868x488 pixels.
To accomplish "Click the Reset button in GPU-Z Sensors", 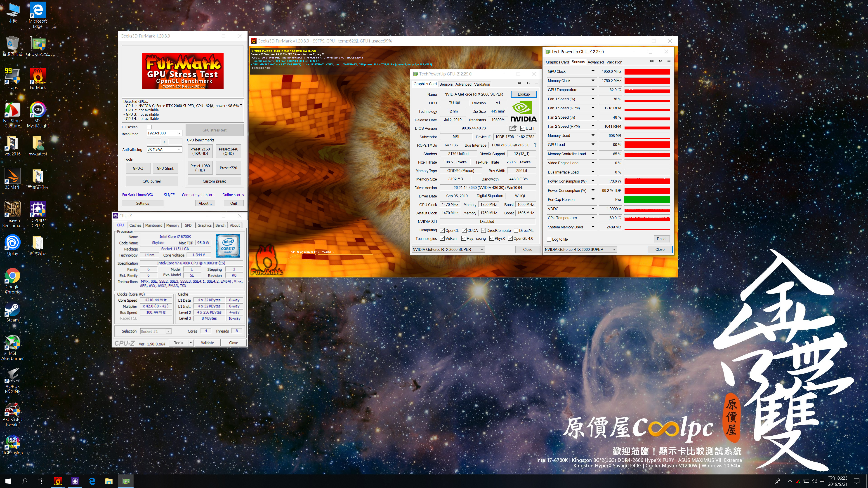I will tap(661, 239).
